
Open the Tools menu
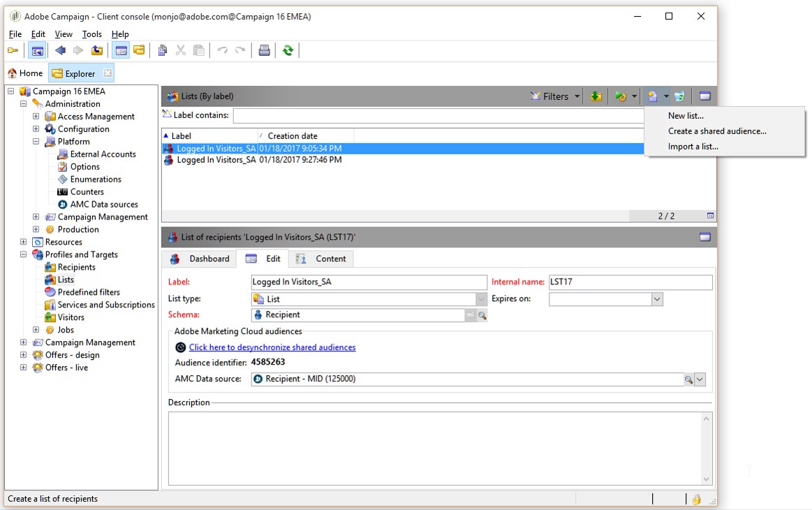click(x=91, y=34)
